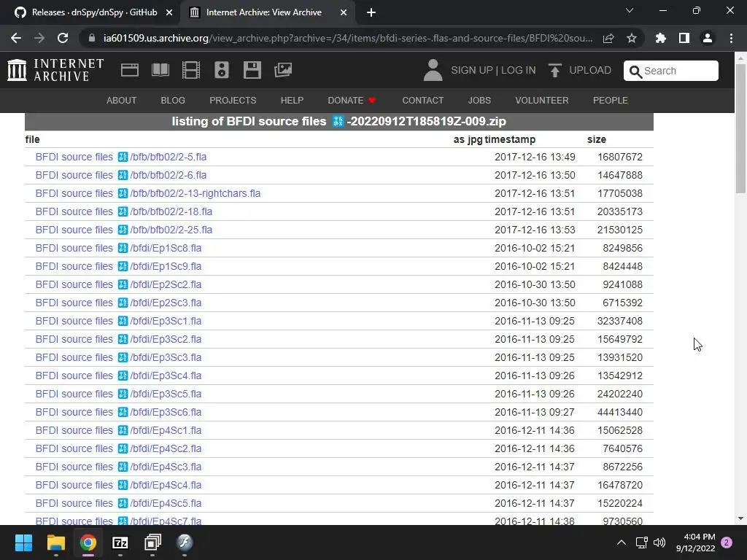
Task: Open the Web archive icon
Action: [130, 70]
